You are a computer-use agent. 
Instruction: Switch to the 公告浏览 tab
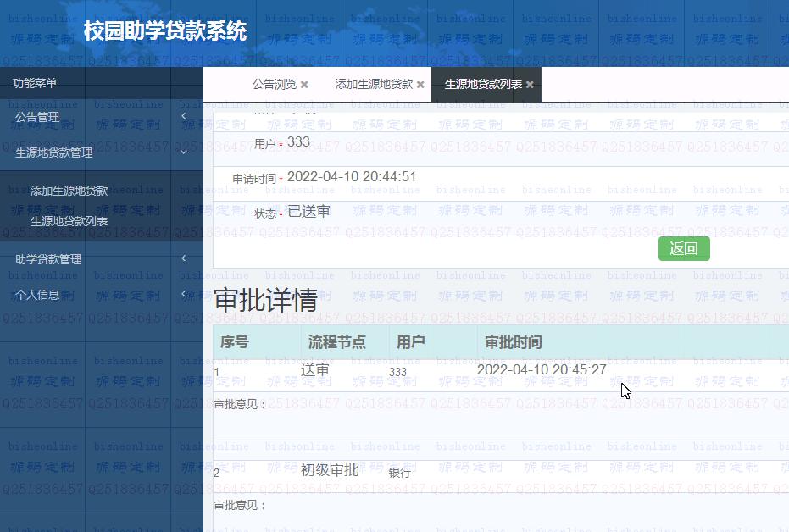pos(275,84)
